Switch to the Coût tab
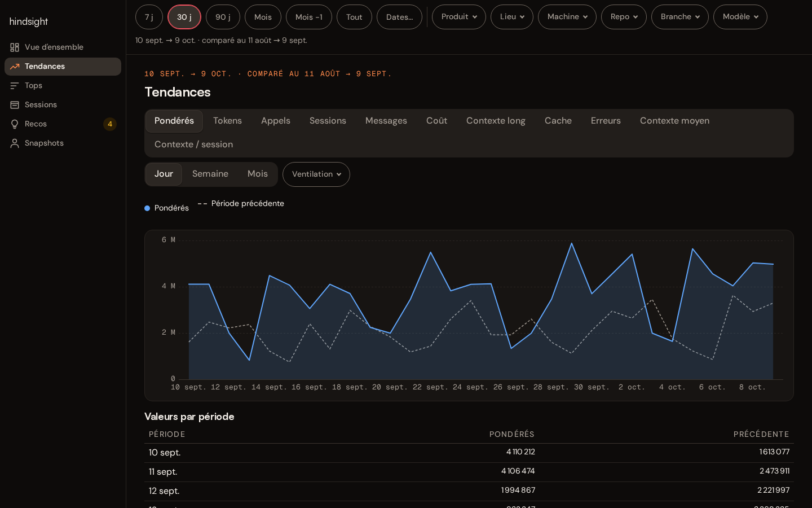This screenshot has width=812, height=508. (436, 121)
